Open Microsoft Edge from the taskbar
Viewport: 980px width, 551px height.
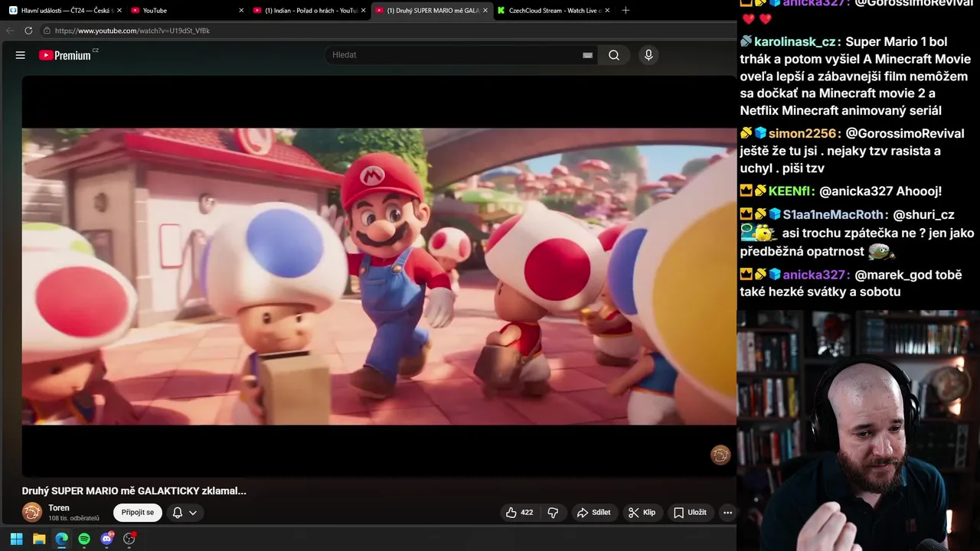pos(61,539)
